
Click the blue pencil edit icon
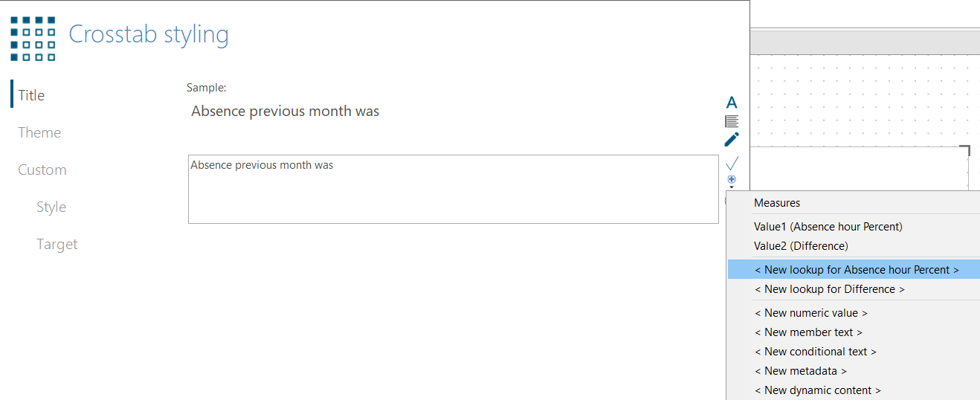click(732, 139)
